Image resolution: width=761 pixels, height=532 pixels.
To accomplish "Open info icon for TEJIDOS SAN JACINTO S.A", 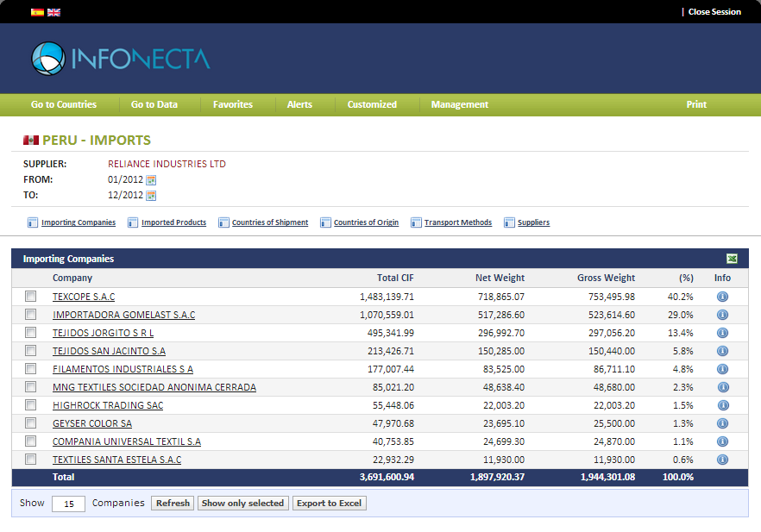I will 723,351.
